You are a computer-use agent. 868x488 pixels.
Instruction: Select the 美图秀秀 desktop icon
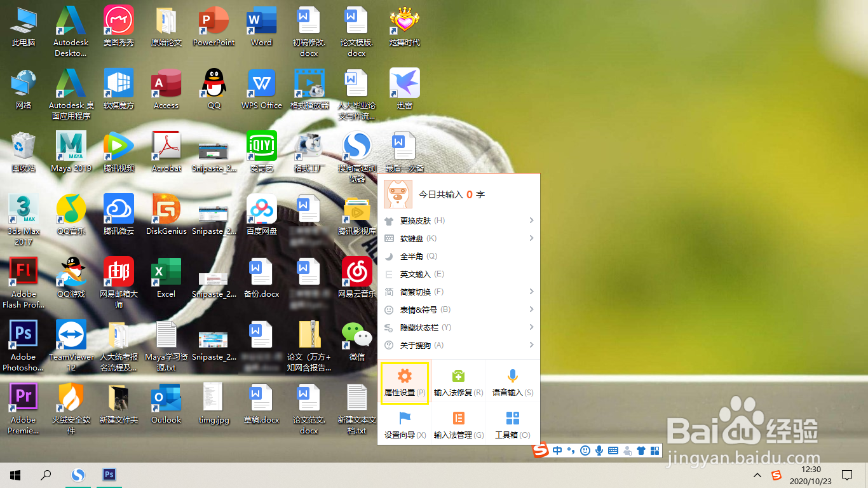point(119,27)
